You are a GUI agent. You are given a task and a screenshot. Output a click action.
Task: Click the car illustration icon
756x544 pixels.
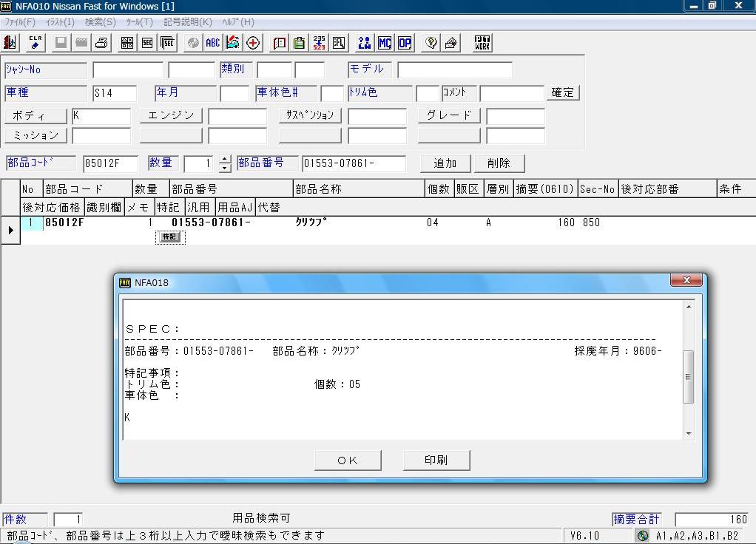click(233, 43)
